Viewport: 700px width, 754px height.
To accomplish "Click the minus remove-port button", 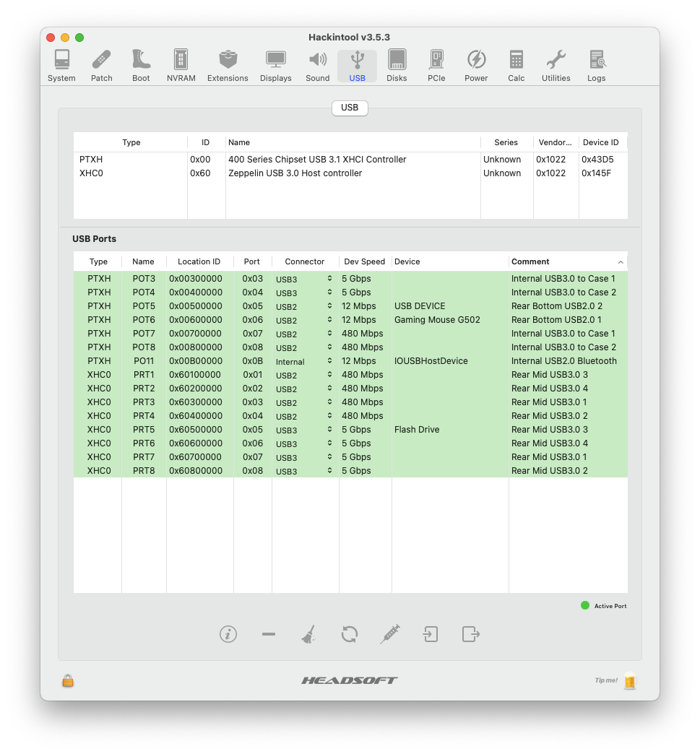I will [x=269, y=634].
